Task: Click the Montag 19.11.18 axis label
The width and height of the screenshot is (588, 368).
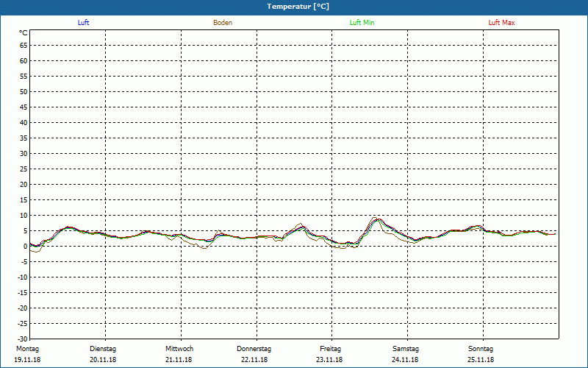Action: (27, 354)
